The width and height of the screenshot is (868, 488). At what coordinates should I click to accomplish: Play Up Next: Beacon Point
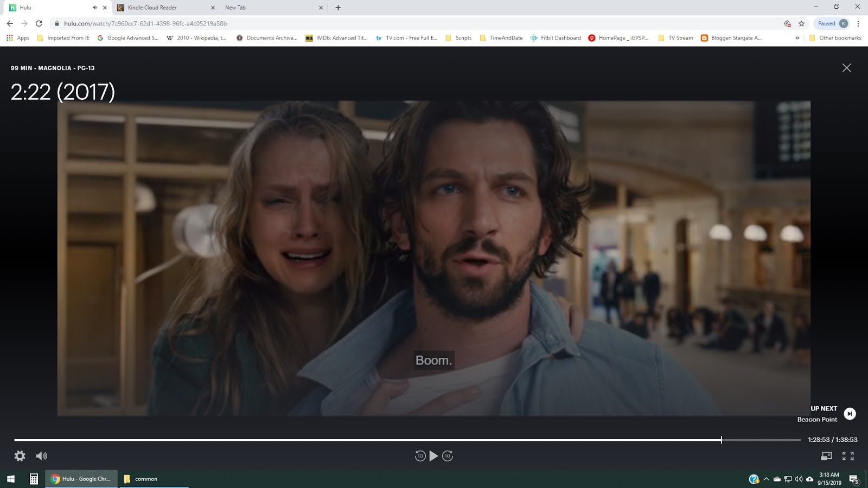pos(850,414)
